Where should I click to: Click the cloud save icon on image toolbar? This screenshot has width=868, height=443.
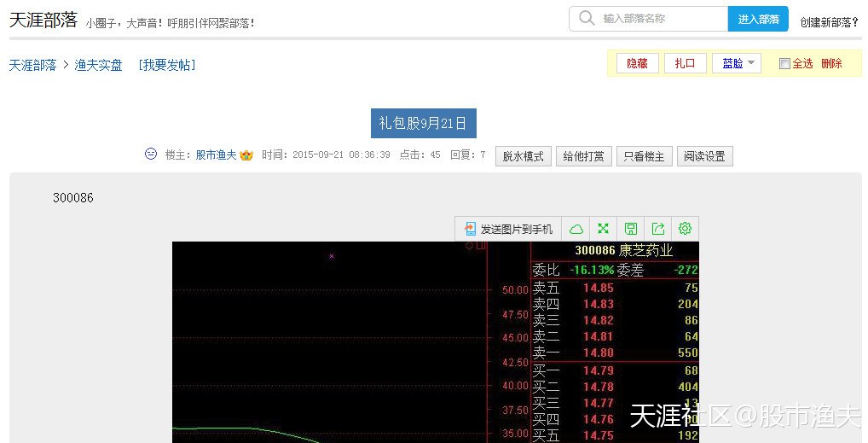point(576,229)
